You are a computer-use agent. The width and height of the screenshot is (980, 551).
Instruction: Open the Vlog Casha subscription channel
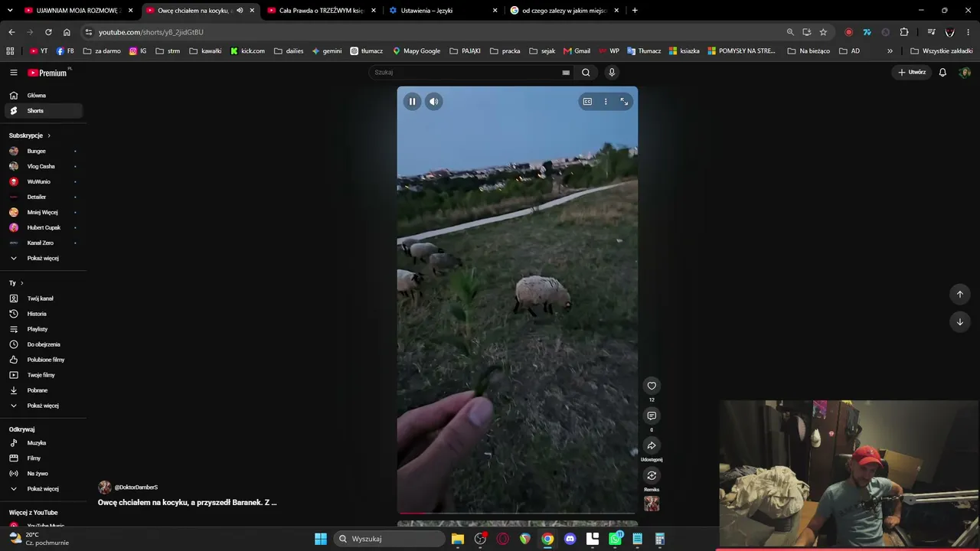[x=44, y=166]
